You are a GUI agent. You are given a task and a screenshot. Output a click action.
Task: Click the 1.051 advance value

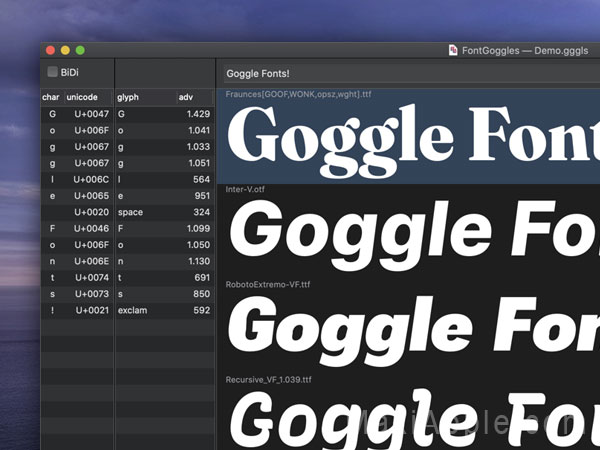199,163
